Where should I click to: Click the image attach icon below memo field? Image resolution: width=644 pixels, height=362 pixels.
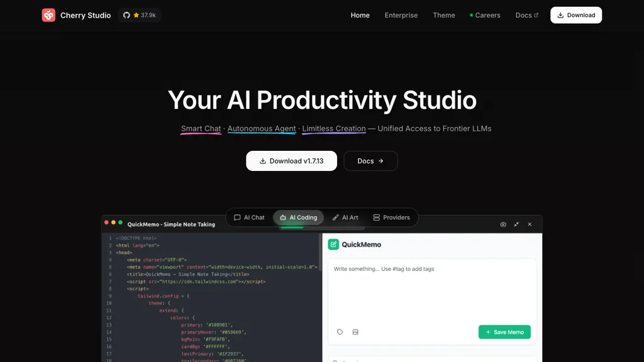click(355, 332)
